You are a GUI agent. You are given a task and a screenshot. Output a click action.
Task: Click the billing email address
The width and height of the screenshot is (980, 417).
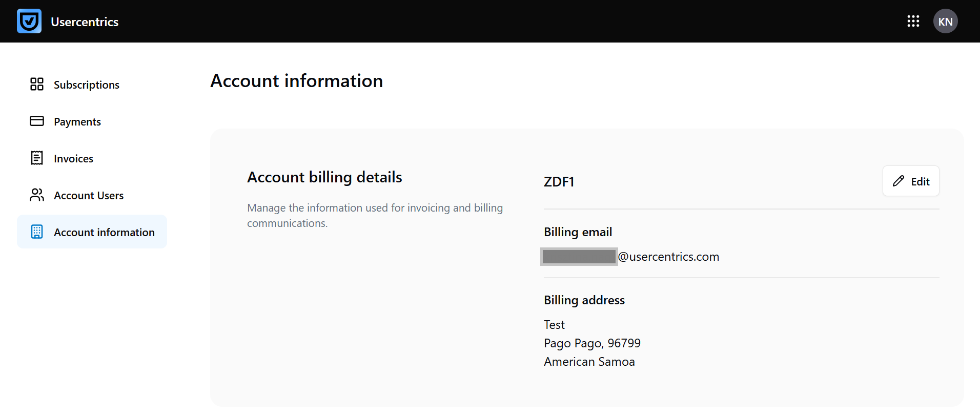(630, 257)
